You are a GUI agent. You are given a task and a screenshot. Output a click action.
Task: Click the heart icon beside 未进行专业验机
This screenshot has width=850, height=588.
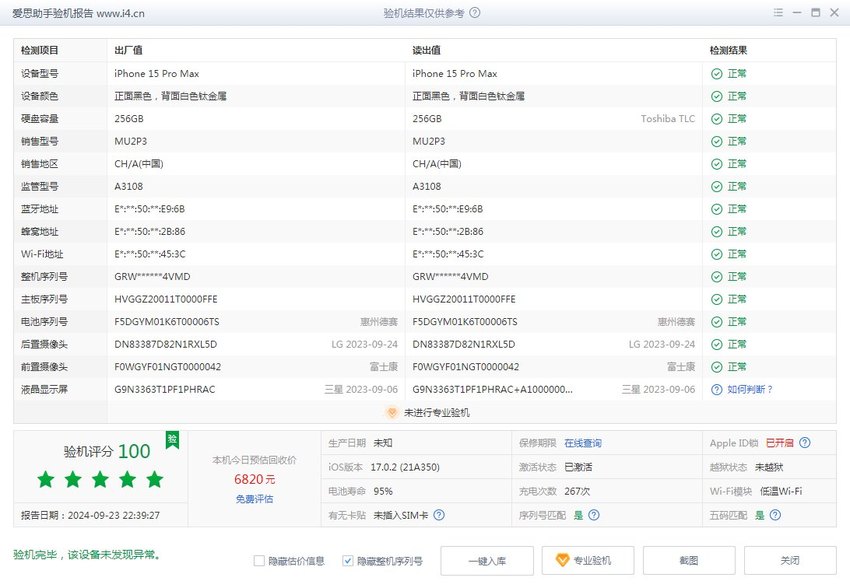[392, 412]
